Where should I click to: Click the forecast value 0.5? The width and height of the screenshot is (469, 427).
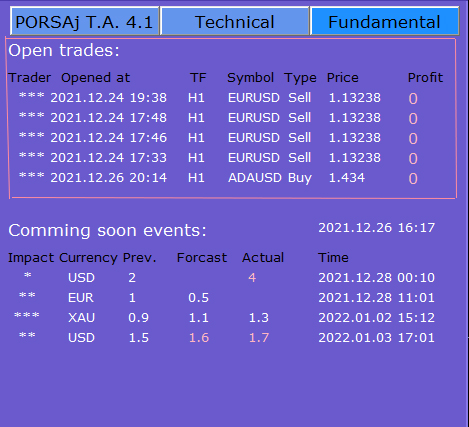coord(199,298)
